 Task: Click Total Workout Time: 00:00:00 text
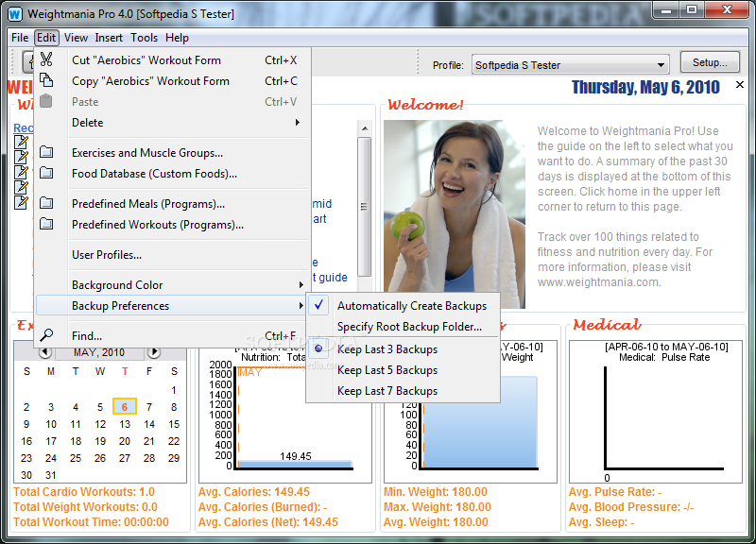tap(91, 522)
